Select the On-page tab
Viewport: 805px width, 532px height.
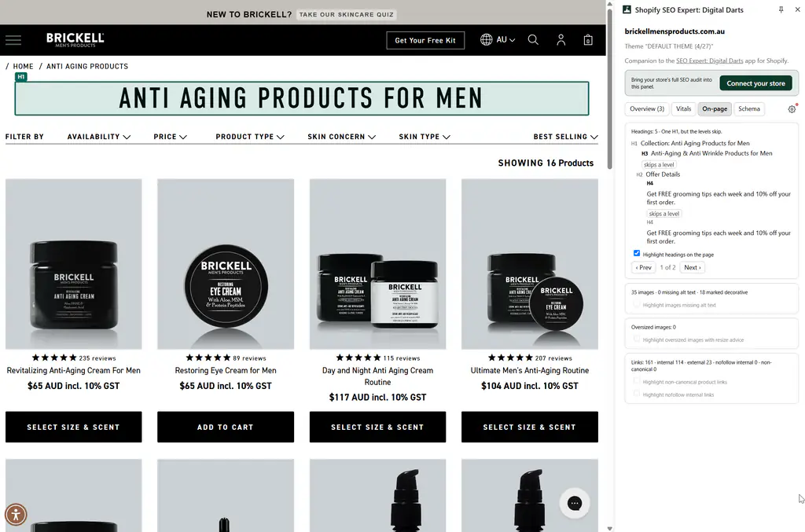click(x=715, y=108)
